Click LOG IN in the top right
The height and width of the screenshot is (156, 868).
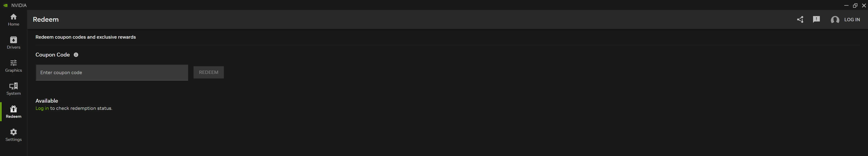pyautogui.click(x=852, y=20)
